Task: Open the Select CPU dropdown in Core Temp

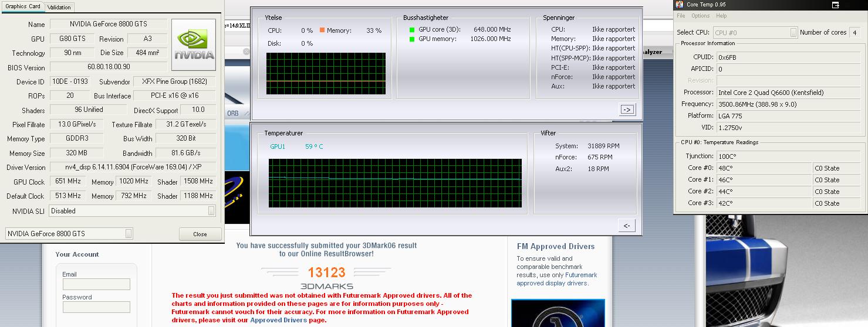Action: coord(755,33)
